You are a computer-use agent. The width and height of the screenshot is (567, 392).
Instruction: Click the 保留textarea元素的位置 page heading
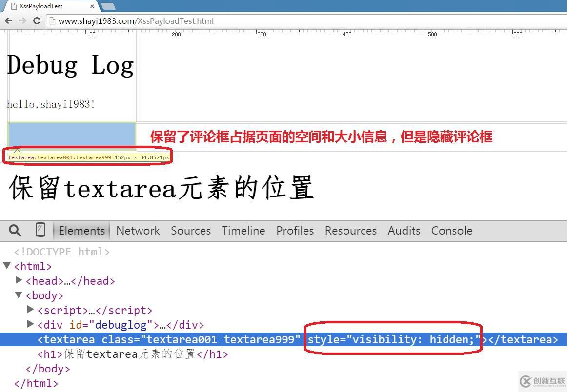(162, 188)
